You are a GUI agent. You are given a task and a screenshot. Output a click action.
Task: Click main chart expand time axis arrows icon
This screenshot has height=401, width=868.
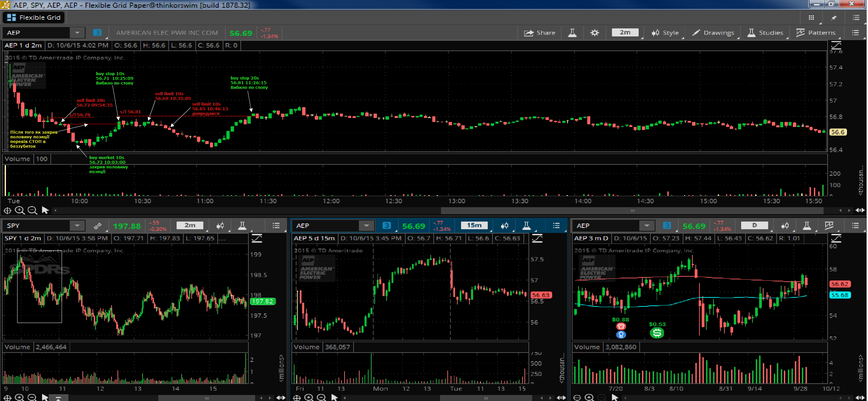[x=860, y=211]
